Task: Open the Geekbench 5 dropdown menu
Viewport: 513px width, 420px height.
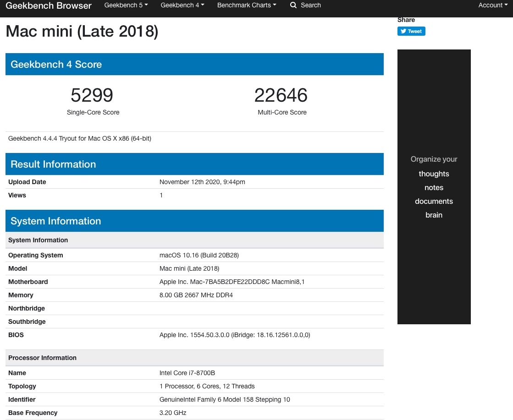Action: tap(126, 5)
